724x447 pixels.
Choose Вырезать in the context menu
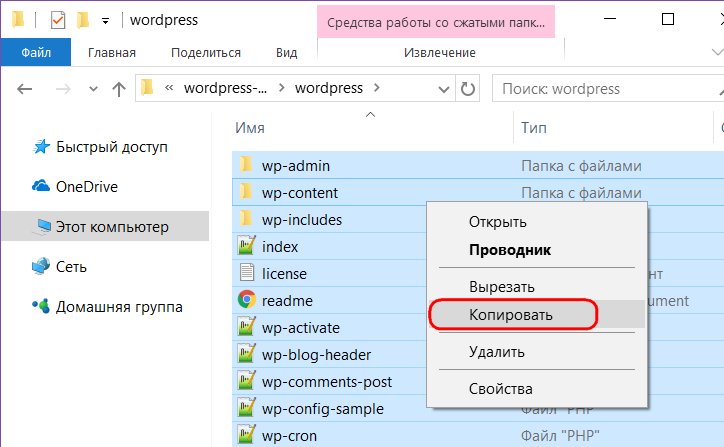coord(537,287)
